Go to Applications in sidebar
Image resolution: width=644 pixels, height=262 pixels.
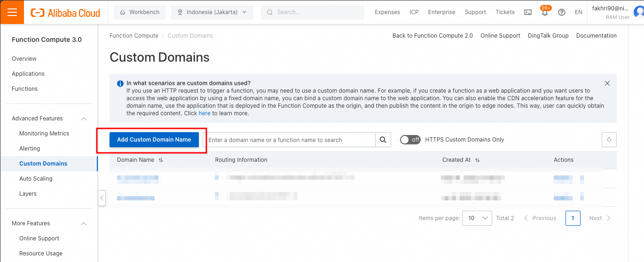pos(28,74)
